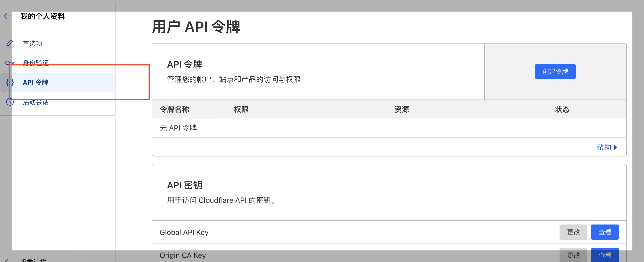Open the 首选项 menu item
644x262 pixels.
click(x=32, y=44)
